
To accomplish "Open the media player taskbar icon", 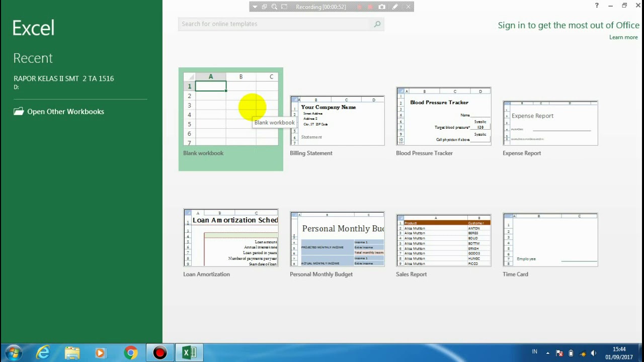I will click(x=100, y=353).
